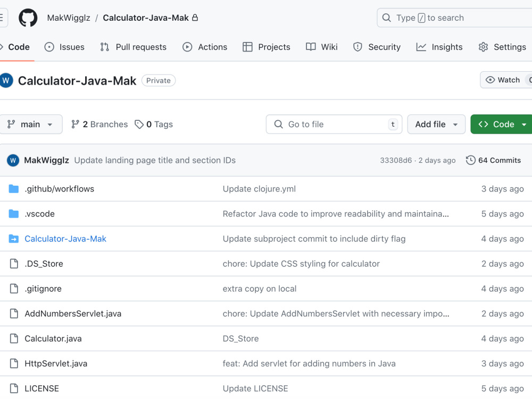
Task: Open 'chore: Update AddNumbersServlet' commit message
Action: point(336,313)
